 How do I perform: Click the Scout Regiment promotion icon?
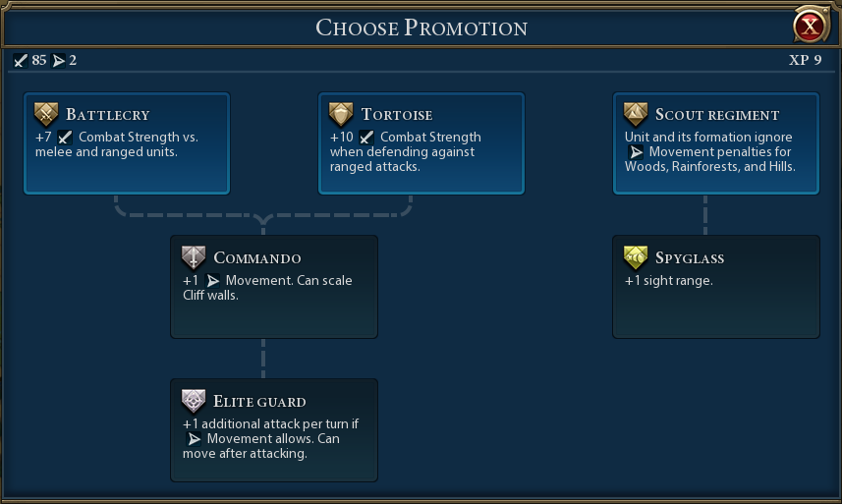pyautogui.click(x=636, y=114)
